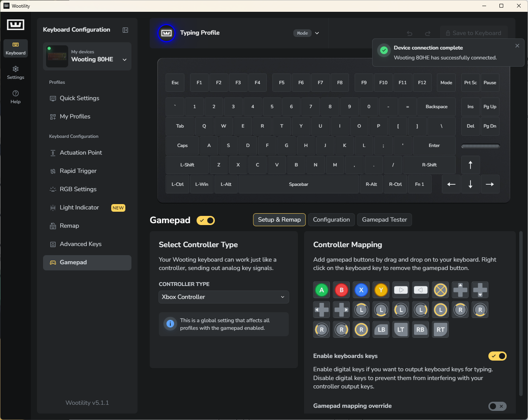Click the undo arrow in the profile bar
The height and width of the screenshot is (420, 528).
pos(410,34)
